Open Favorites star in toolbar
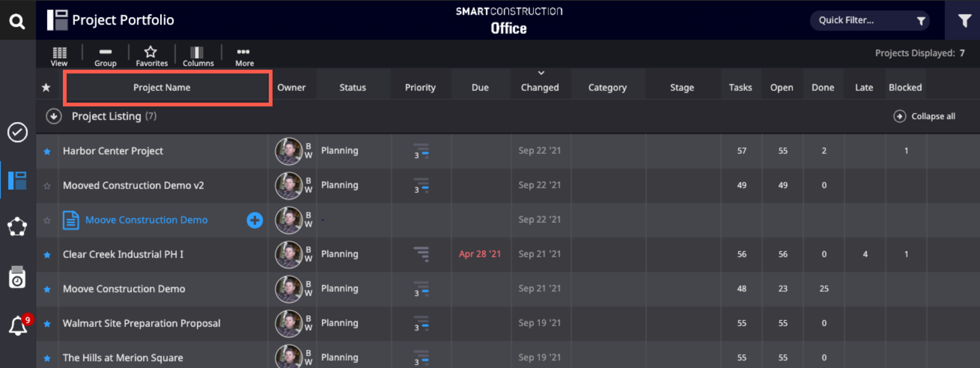 [x=151, y=56]
